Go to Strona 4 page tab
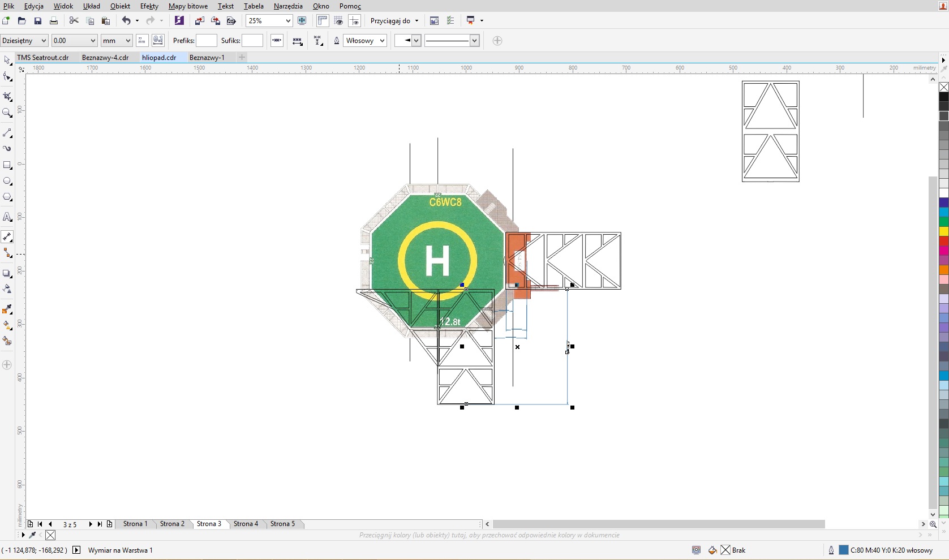Image resolution: width=949 pixels, height=560 pixels. point(246,524)
